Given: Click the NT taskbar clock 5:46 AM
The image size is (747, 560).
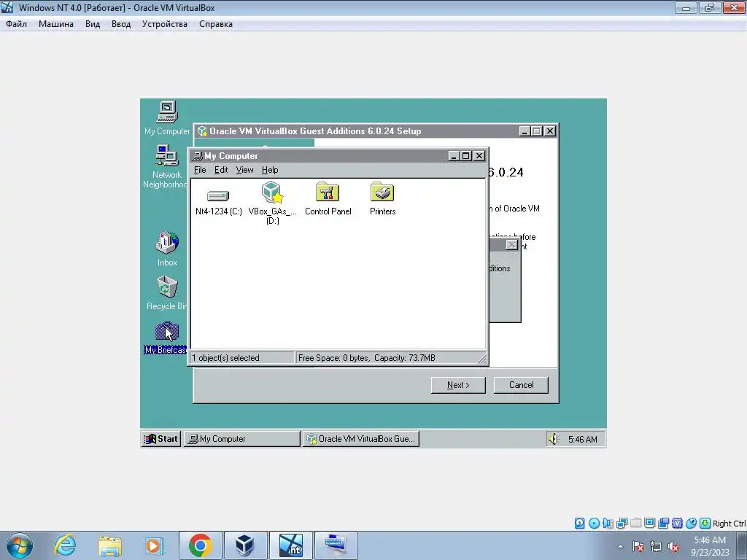Looking at the screenshot, I should tap(583, 439).
